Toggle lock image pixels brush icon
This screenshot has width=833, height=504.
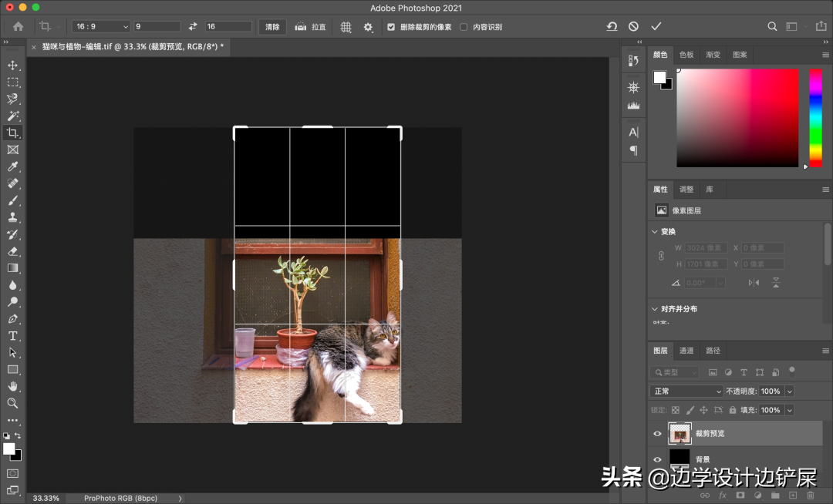(x=690, y=410)
